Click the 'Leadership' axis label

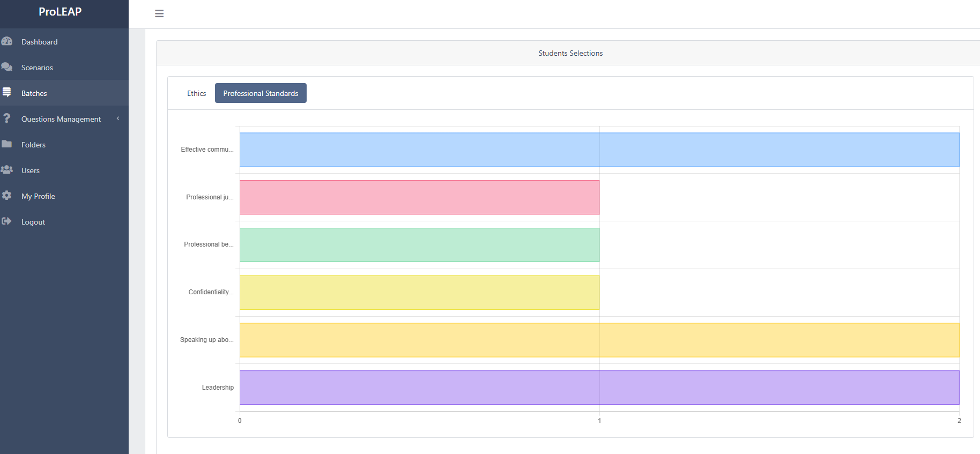point(218,388)
